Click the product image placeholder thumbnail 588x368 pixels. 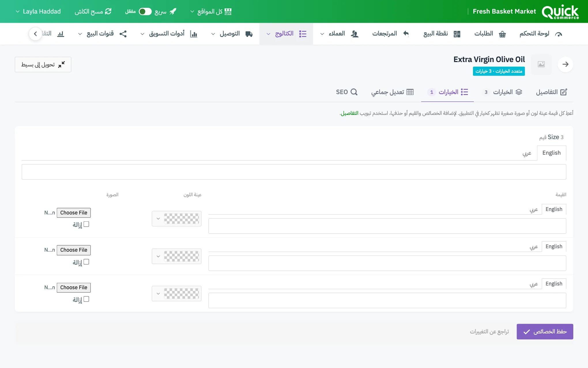point(541,64)
